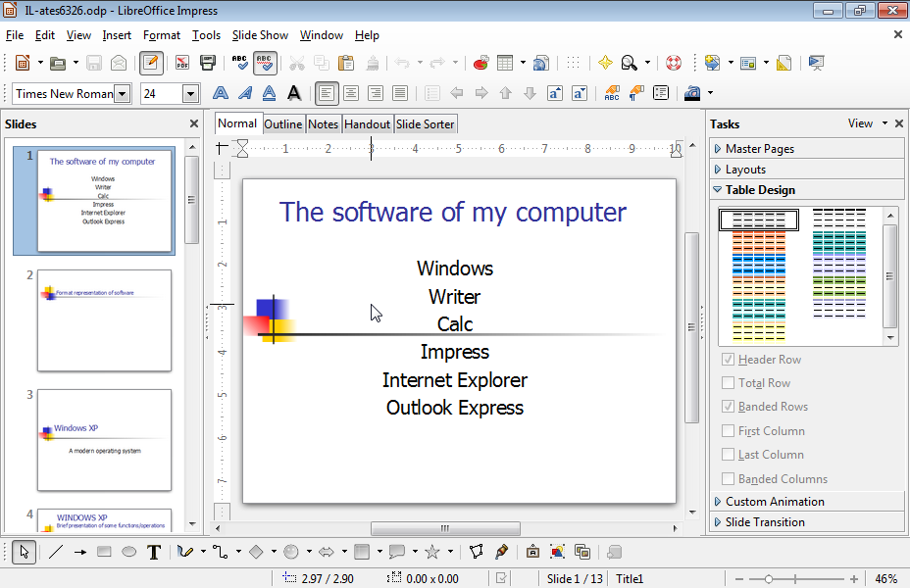Run the Spelling check icon

tap(239, 63)
